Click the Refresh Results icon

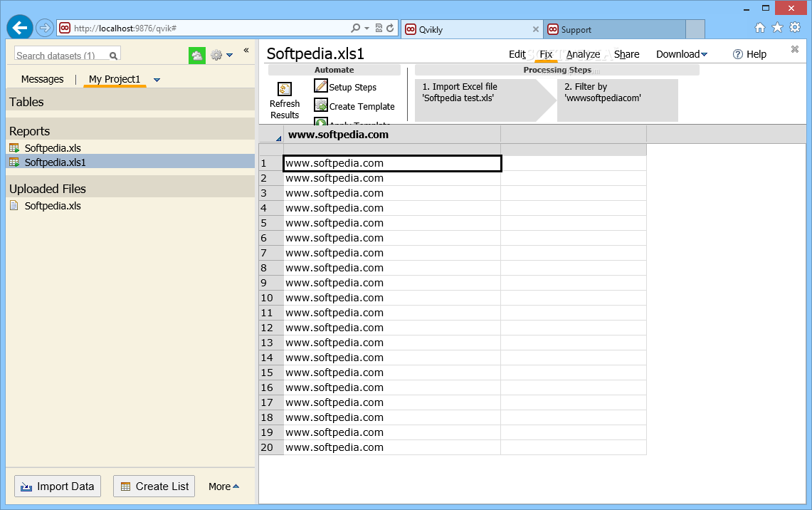[284, 89]
